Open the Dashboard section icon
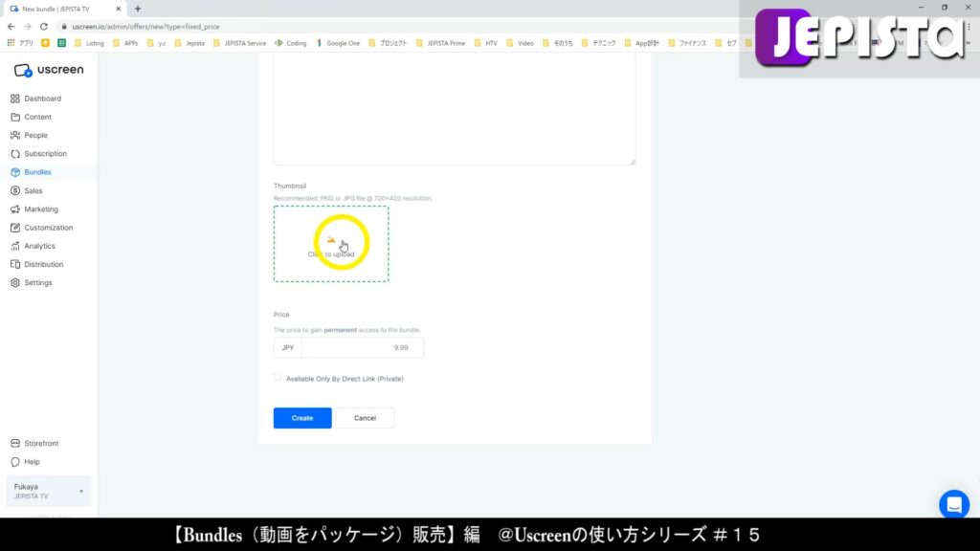 pyautogui.click(x=15, y=99)
